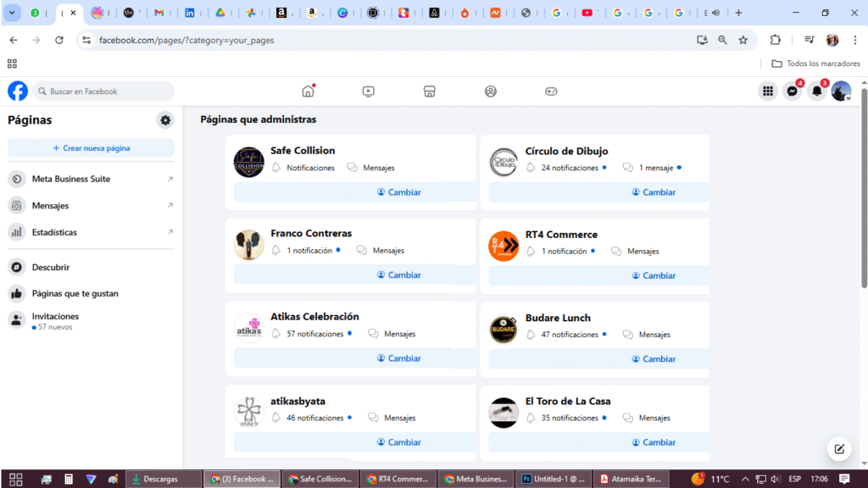Viewport: 868px width, 488px height.
Task: Select Páginas que te gustan
Action: (x=92, y=293)
